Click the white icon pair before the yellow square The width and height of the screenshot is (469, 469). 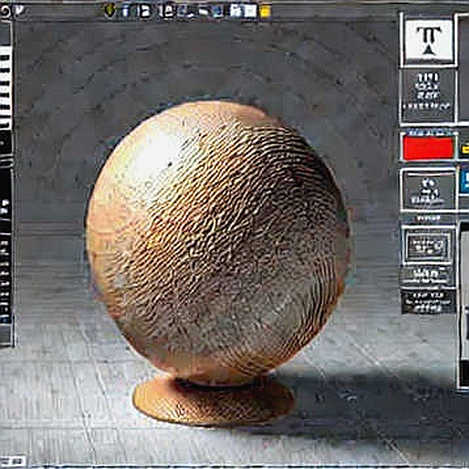(x=244, y=12)
